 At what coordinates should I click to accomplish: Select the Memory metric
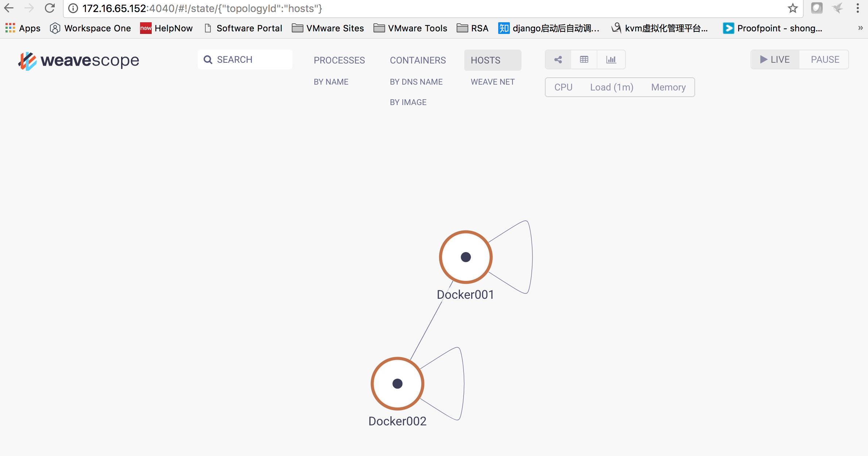pyautogui.click(x=668, y=87)
